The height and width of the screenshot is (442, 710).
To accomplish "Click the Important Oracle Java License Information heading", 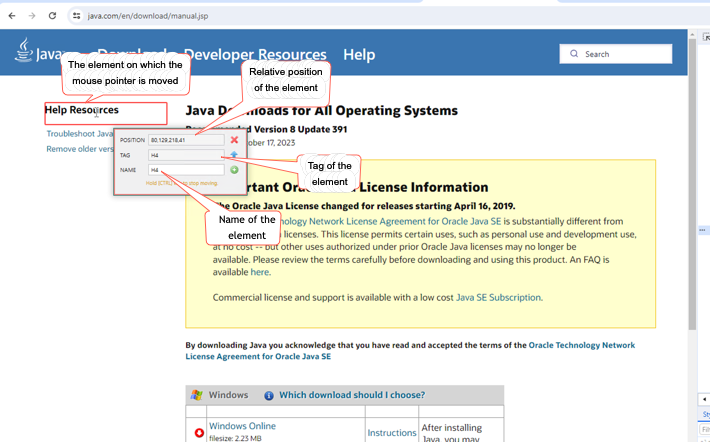I will coord(351,187).
